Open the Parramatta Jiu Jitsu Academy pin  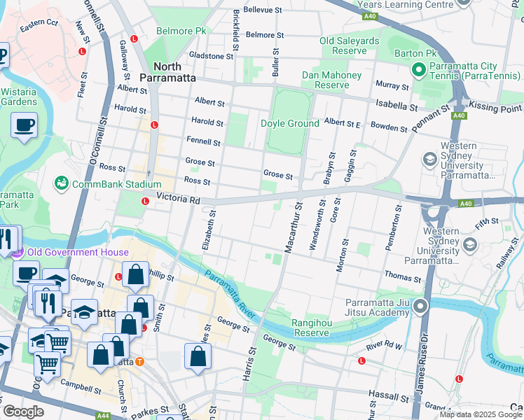point(420,307)
